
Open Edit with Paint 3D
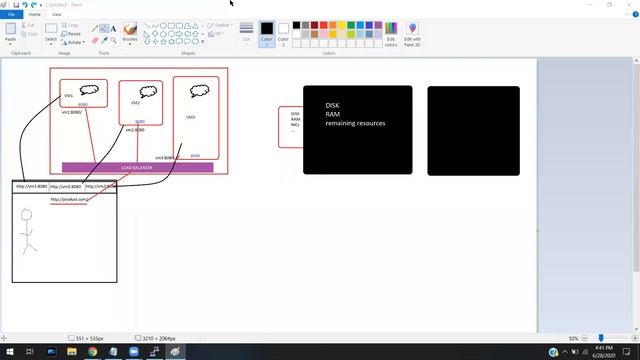tap(412, 34)
